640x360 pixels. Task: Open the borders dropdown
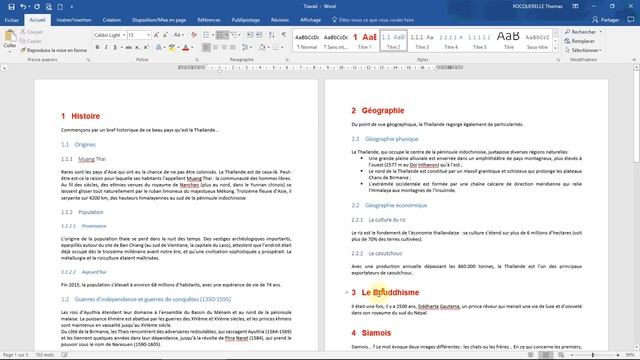282,47
